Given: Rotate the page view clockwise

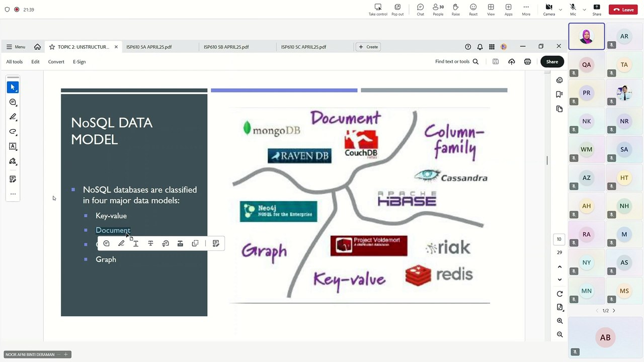Looking at the screenshot, I should (x=559, y=294).
